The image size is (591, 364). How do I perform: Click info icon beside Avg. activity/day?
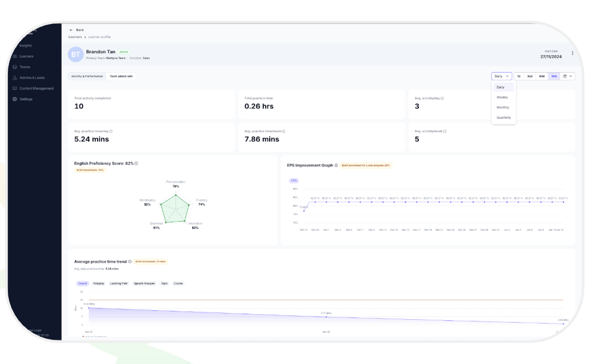pos(442,98)
